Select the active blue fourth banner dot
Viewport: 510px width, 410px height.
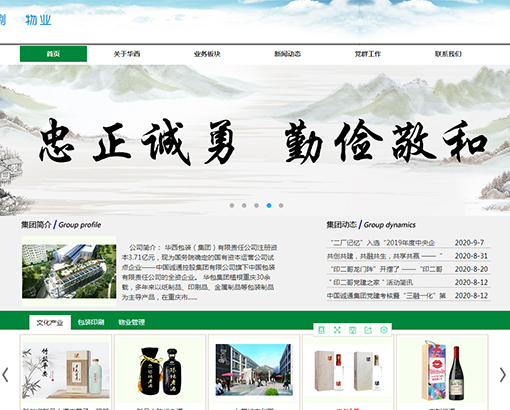[269, 206]
